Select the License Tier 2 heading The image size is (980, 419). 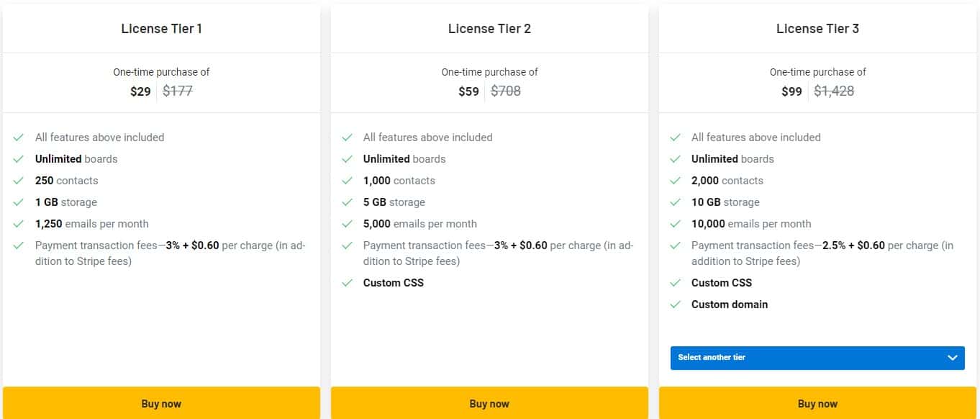pyautogui.click(x=489, y=29)
